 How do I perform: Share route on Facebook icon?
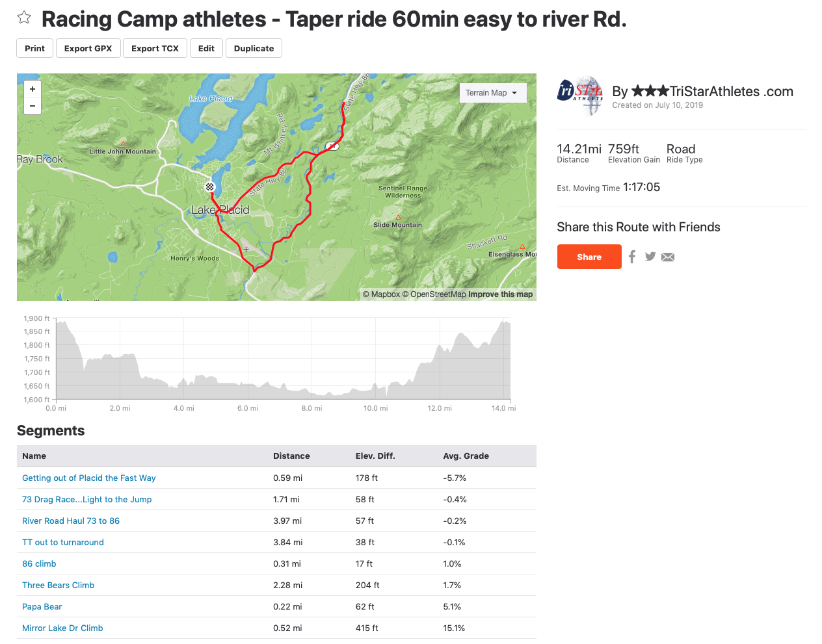point(632,257)
